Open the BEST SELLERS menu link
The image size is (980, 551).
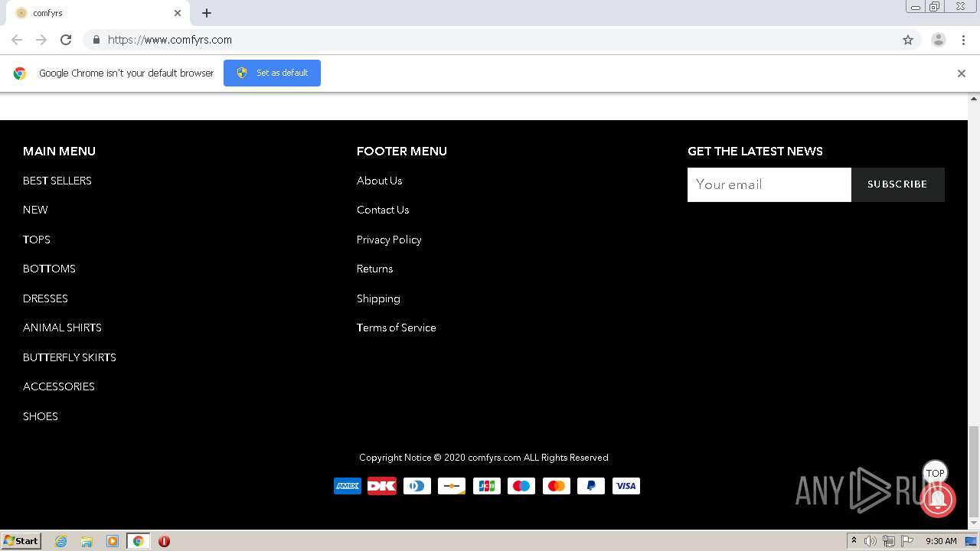[57, 181]
